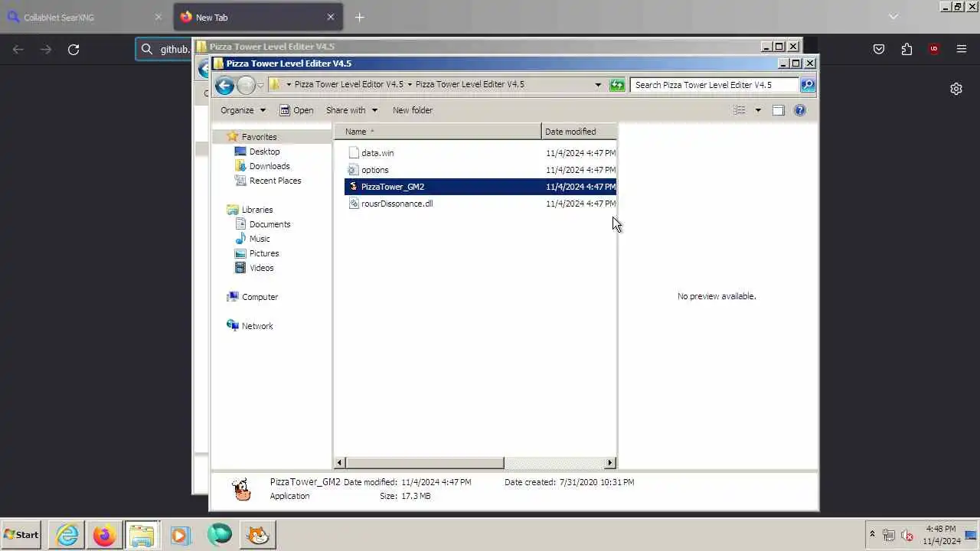The width and height of the screenshot is (980, 551).
Task: Click the file list horizontal scrollbar thumb
Action: click(425, 463)
